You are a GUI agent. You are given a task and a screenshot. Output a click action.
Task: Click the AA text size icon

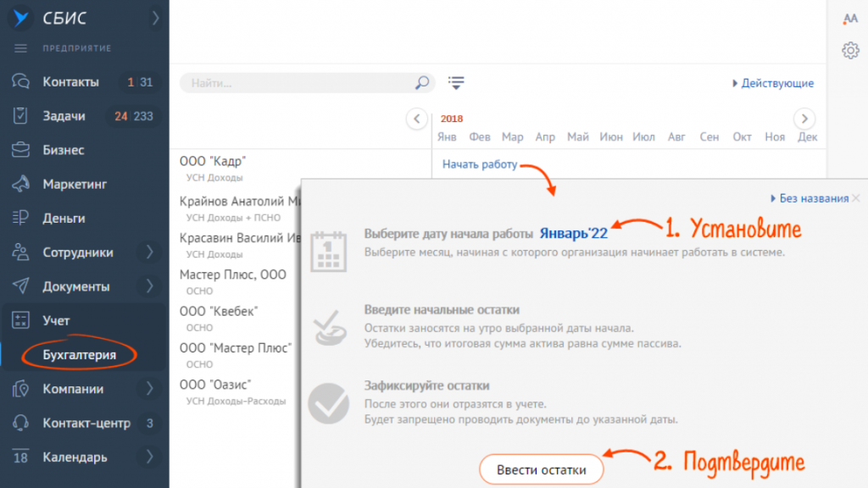pos(850,19)
